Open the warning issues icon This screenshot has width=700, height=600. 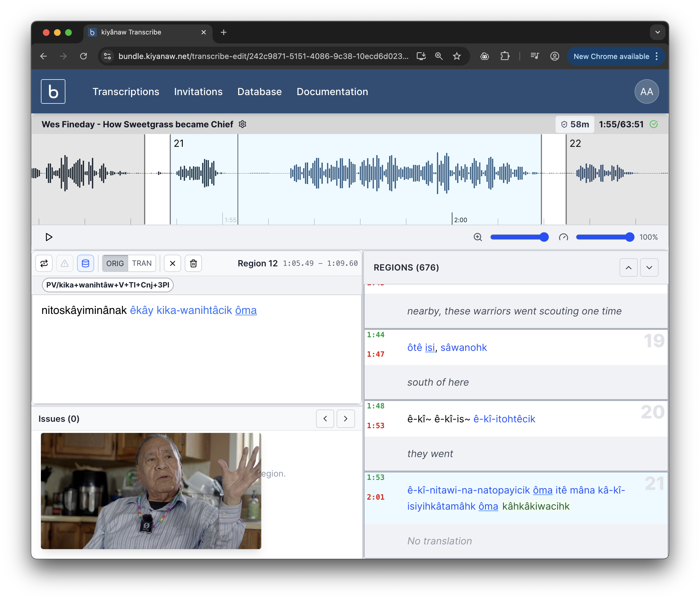(x=65, y=263)
